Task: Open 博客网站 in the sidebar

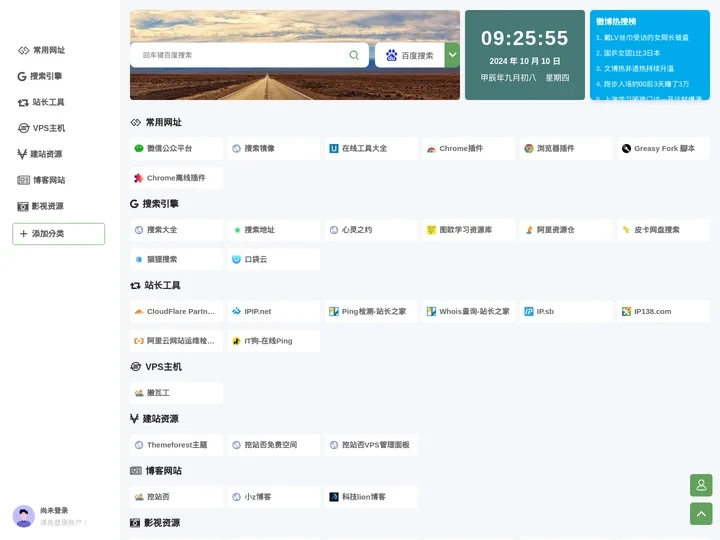Action: tap(41, 180)
